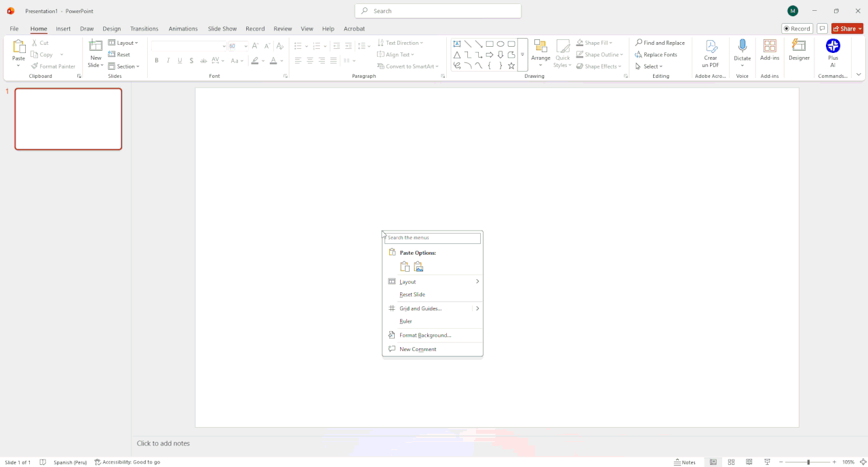Expand the font size dropdown
Screen dimensions: 868x467
(x=245, y=46)
